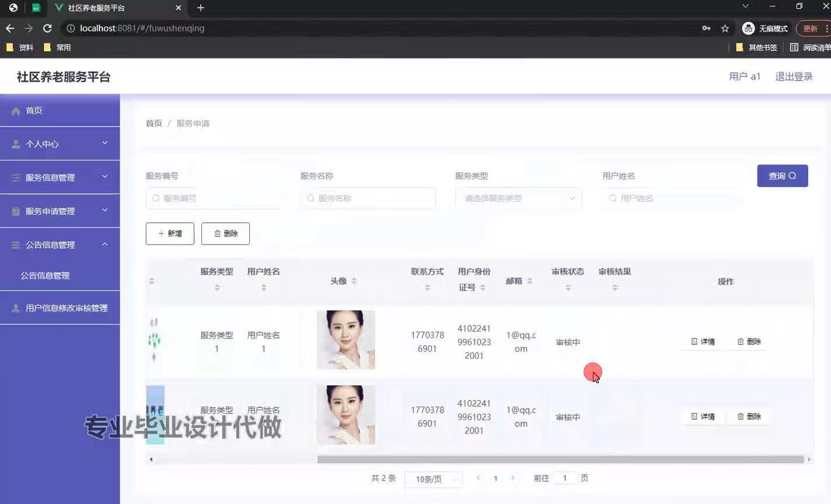Screen dimensions: 831x504
Task: Reload the page with refresh icon
Action: point(47,28)
